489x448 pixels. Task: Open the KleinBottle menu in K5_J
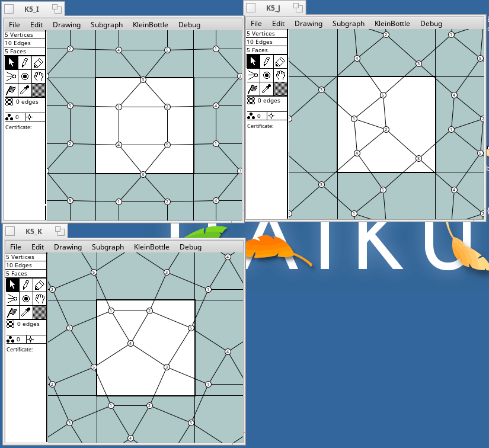pos(392,24)
